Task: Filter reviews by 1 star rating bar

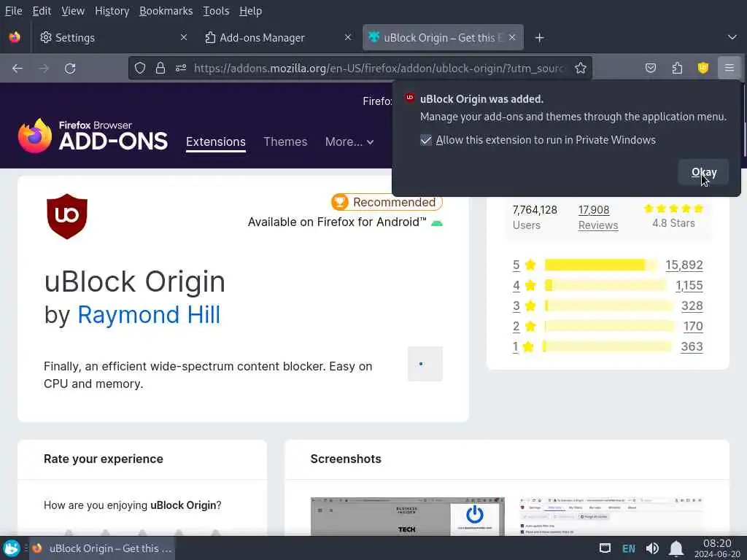Action: click(x=607, y=346)
